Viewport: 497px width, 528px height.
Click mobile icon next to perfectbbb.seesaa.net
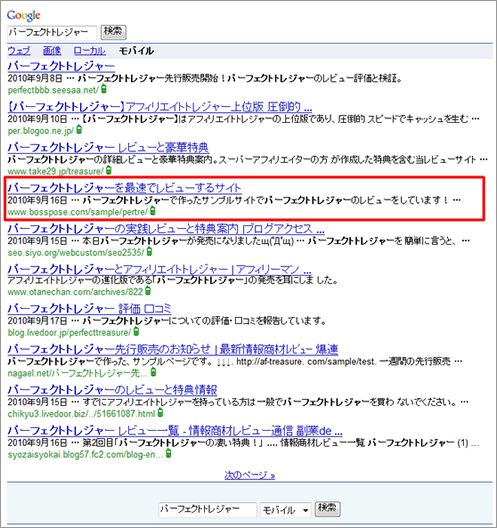click(104, 89)
